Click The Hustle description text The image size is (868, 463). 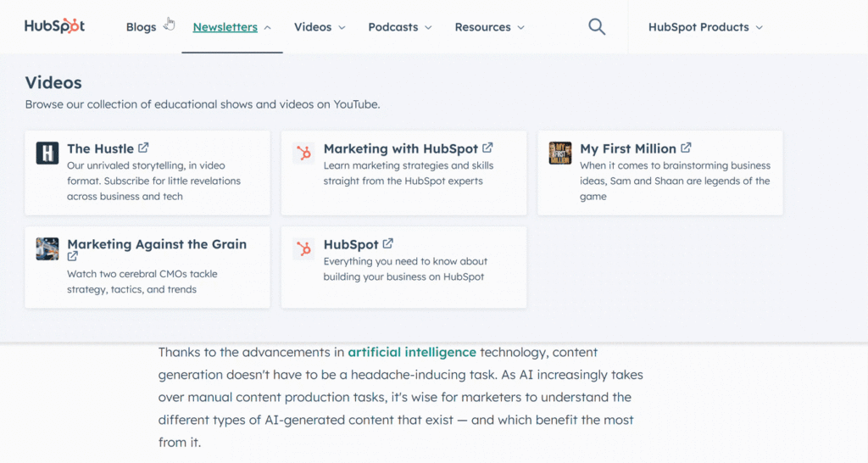[x=154, y=181]
